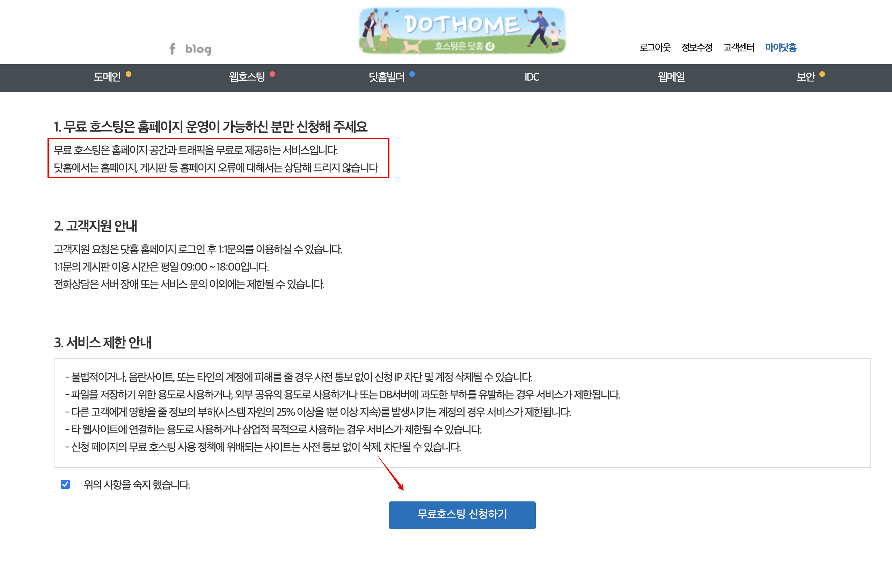Open the 마이닷홈 link
Image resolution: width=892 pixels, height=588 pixels.
tap(781, 47)
